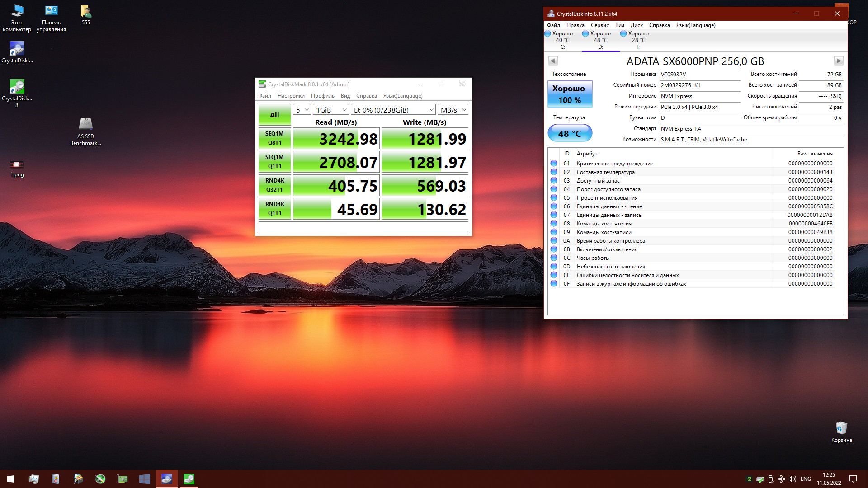Screen dimensions: 868x488
Task: Click the next disk arrow in CrystalDiskInfo
Action: coord(838,61)
